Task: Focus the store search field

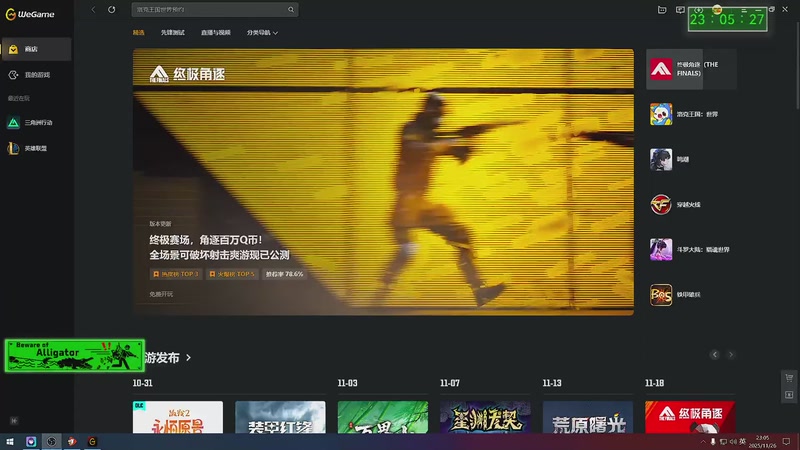Action: coord(215,9)
